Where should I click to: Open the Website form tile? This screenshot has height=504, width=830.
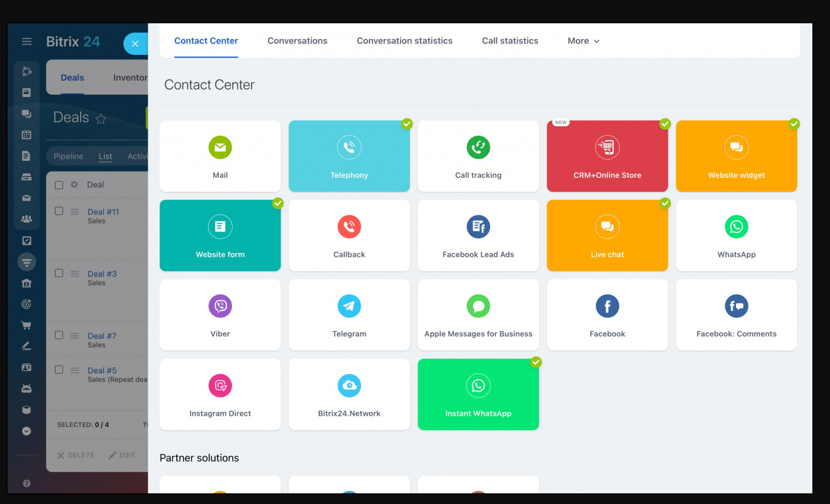tap(220, 235)
